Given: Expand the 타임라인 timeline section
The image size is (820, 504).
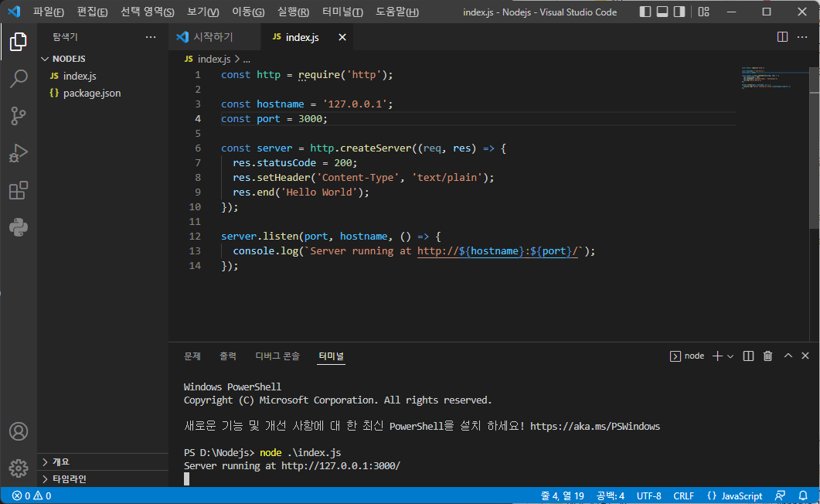Looking at the screenshot, I should pyautogui.click(x=103, y=479).
